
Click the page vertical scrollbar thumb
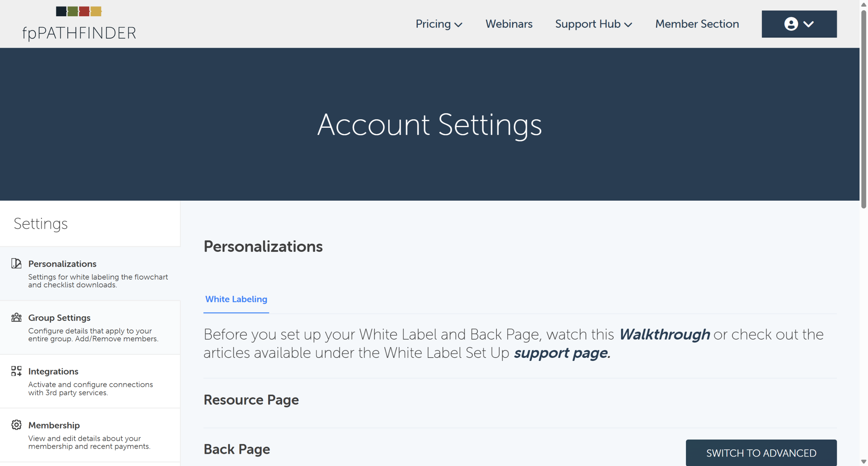pyautogui.click(x=864, y=108)
